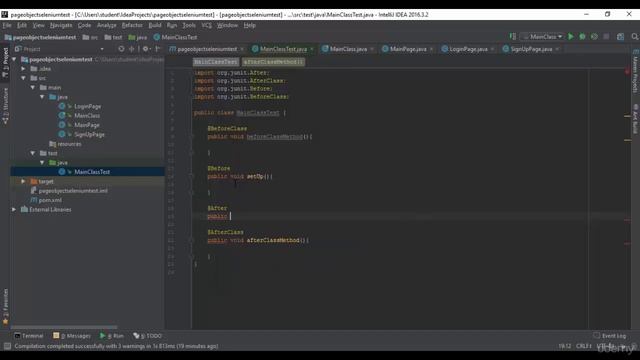Open the Terminal tool window
Image resolution: width=640 pixels, height=360 pixels.
click(29, 336)
